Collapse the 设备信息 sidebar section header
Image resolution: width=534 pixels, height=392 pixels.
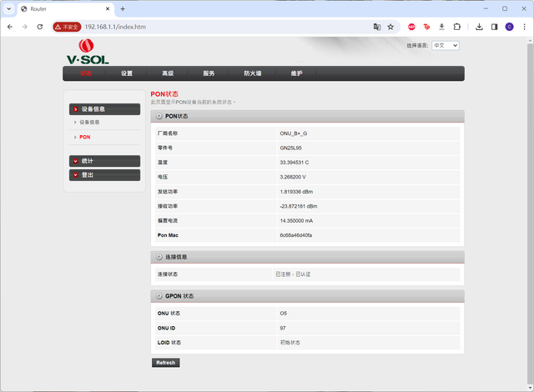(104, 109)
